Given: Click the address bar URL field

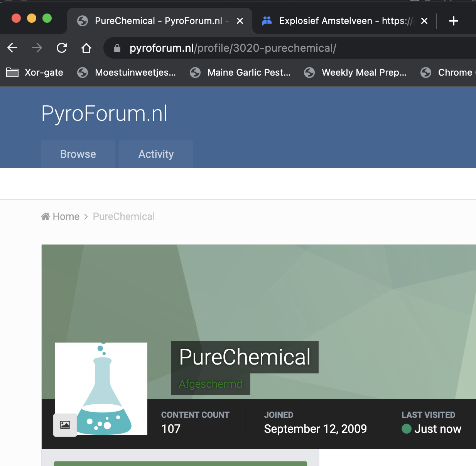Looking at the screenshot, I should pyautogui.click(x=270, y=48).
